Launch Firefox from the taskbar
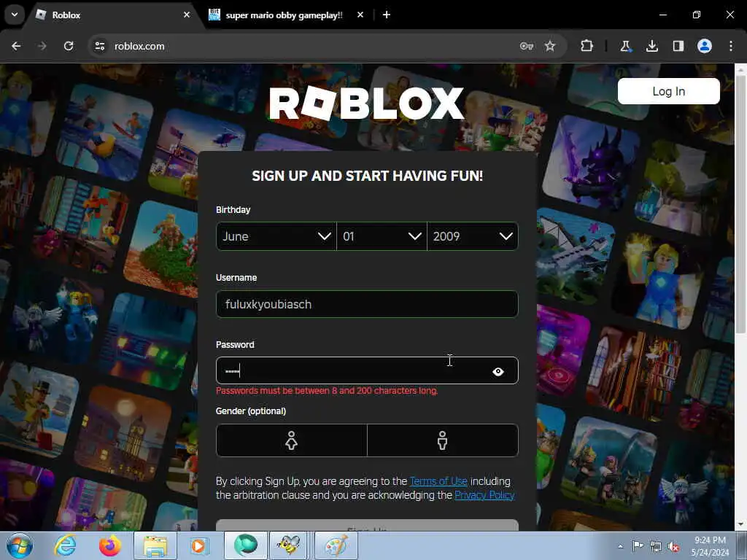Screen dimensions: 747x560 pyautogui.click(x=109, y=545)
